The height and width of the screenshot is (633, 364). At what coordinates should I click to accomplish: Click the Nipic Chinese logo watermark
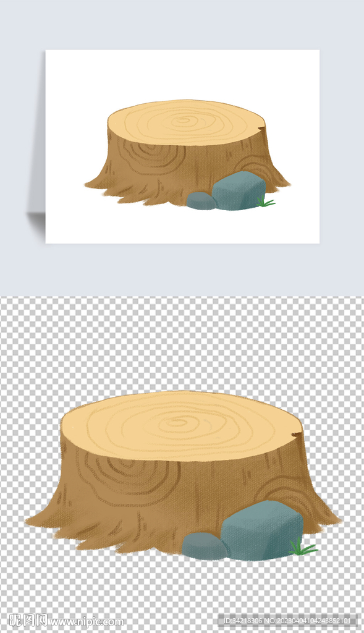28,620
